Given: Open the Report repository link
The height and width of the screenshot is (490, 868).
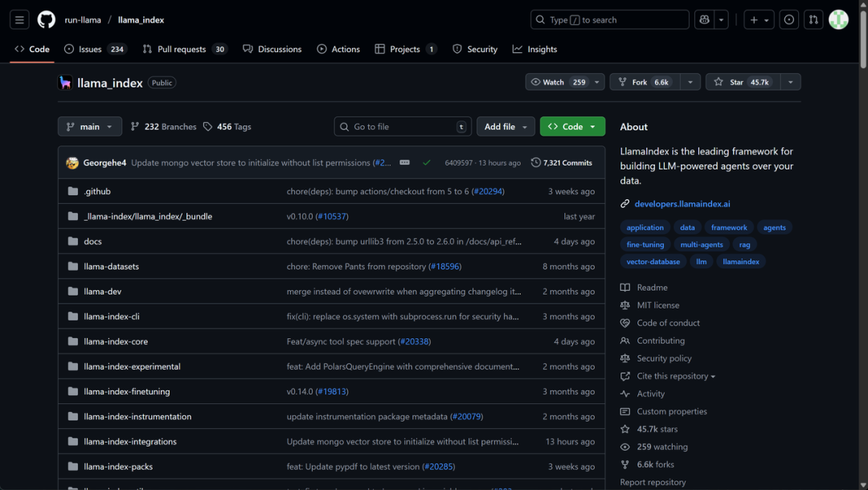Looking at the screenshot, I should (x=653, y=482).
